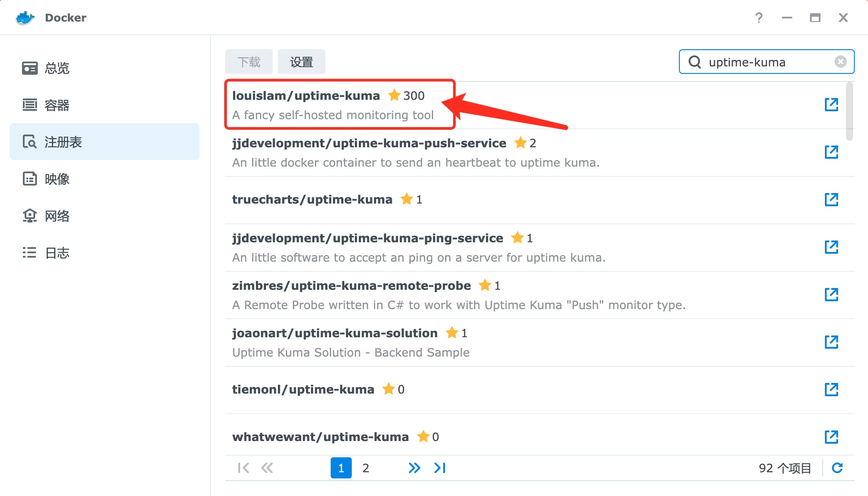This screenshot has width=868, height=496.
Task: Open external link for jjdevelopment/uptime-kuma-ping-service
Action: [831, 247]
